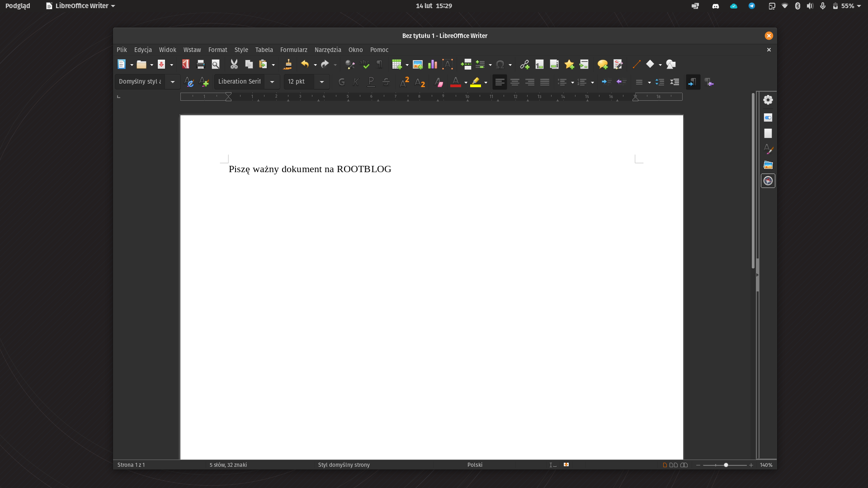This screenshot has width=868, height=488.
Task: Toggle formatting marks display
Action: click(x=379, y=64)
